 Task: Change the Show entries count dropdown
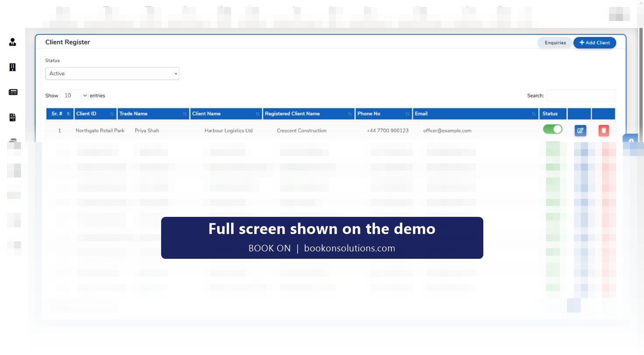pos(74,95)
